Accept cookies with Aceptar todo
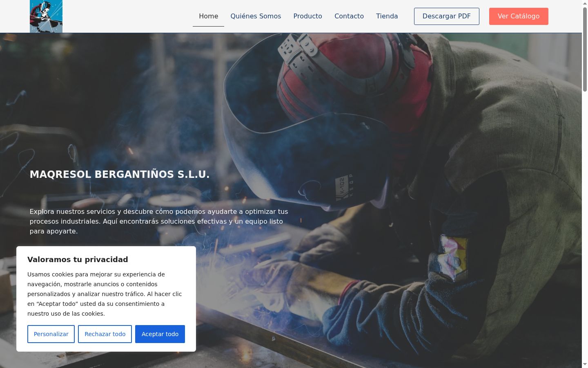The height and width of the screenshot is (368, 588). [160, 334]
